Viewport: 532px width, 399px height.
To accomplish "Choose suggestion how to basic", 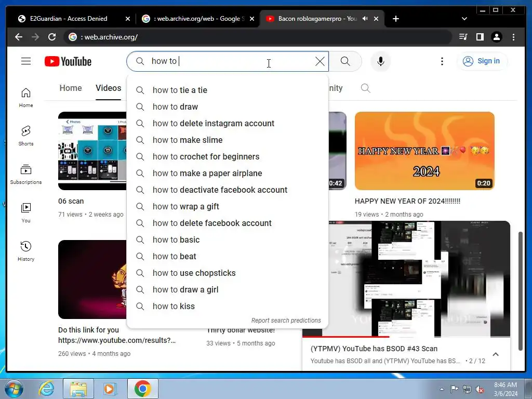I will coord(228,240).
